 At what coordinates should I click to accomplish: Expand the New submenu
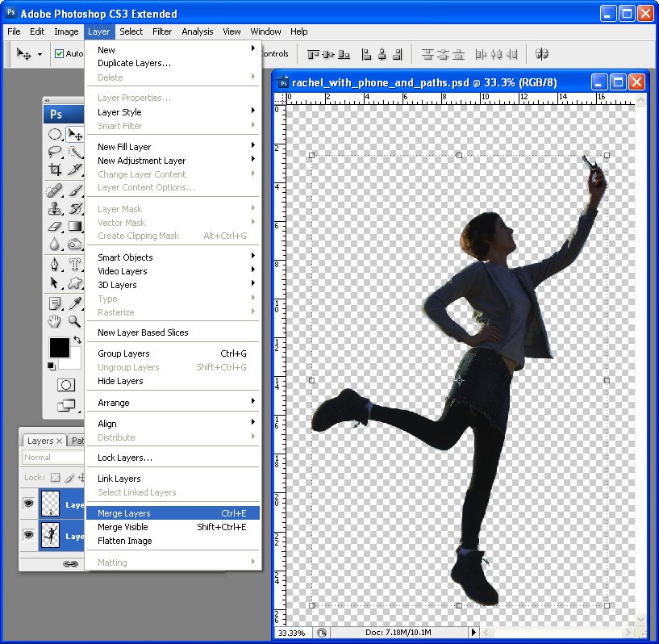(173, 49)
